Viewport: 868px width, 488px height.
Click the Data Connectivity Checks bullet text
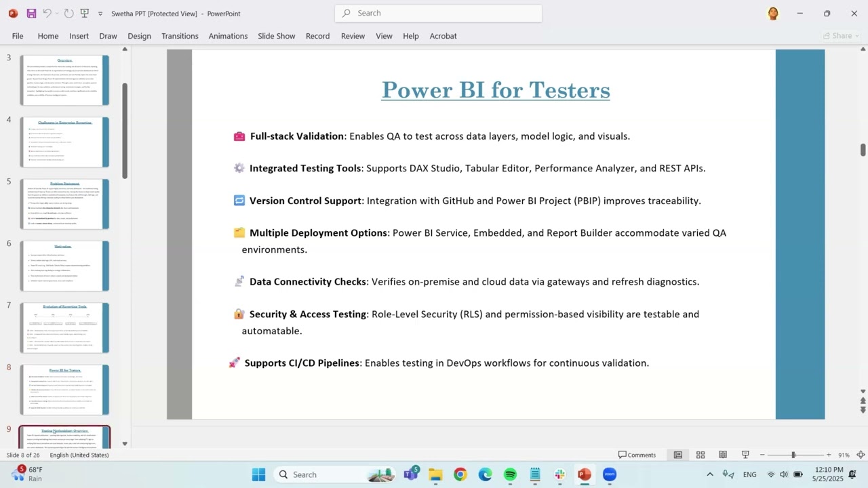point(474,281)
